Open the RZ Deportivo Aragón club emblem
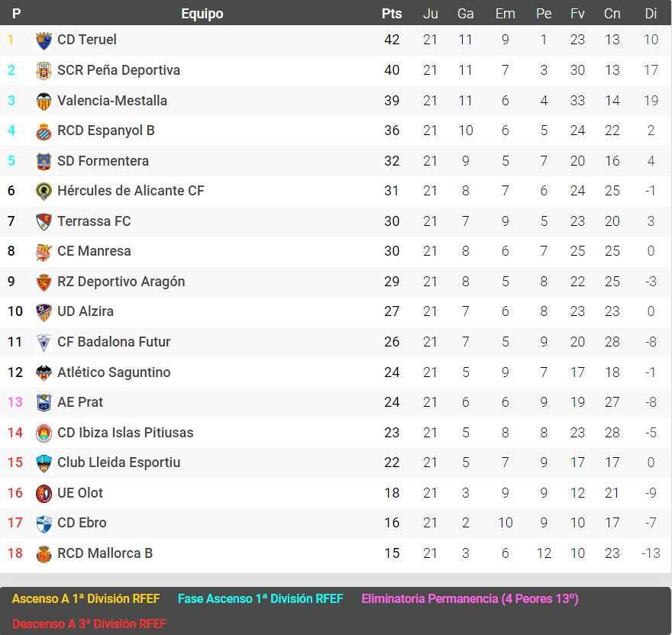 point(44,282)
